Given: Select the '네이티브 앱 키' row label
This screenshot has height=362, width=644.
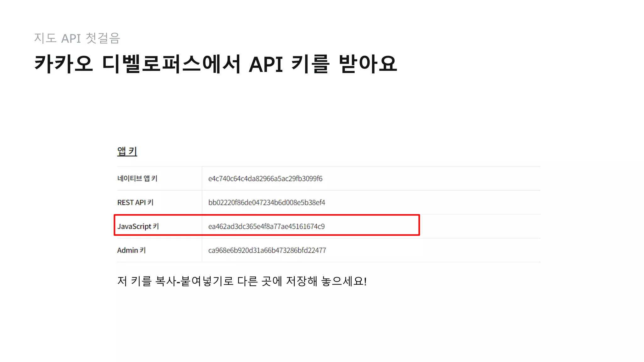Looking at the screenshot, I should point(137,178).
